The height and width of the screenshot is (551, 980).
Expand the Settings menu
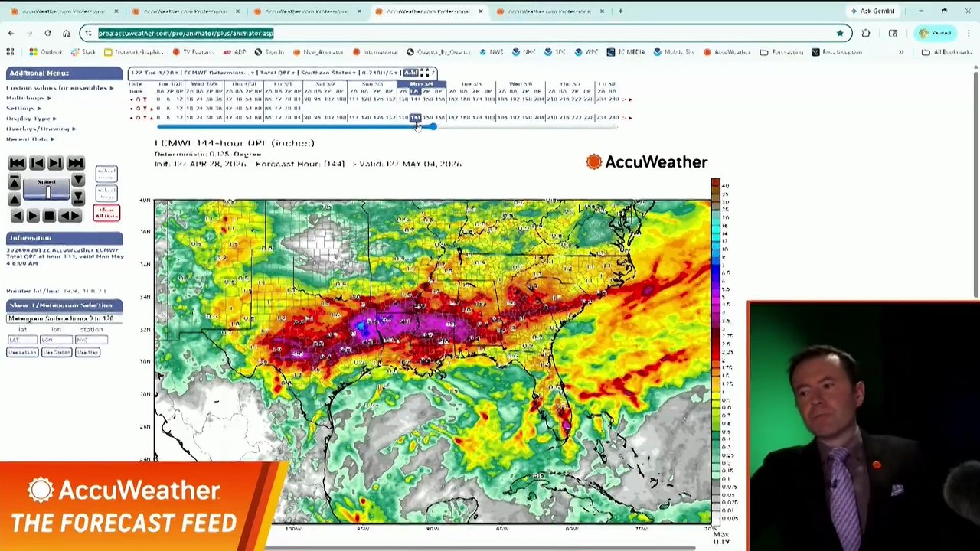pyautogui.click(x=24, y=108)
